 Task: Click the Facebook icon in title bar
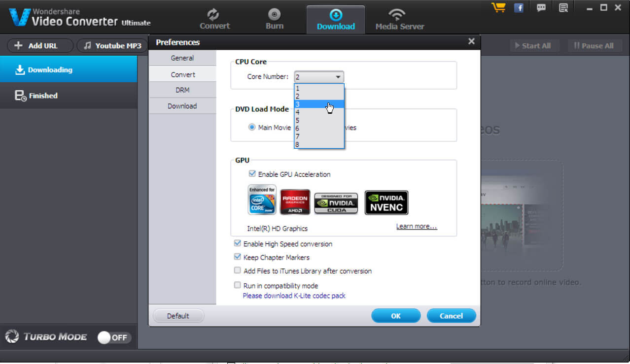click(519, 7)
